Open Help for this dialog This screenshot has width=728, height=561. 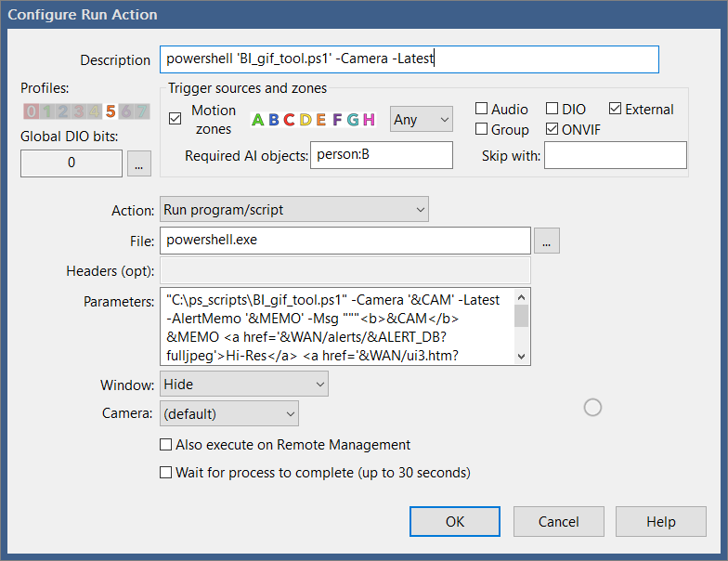click(x=661, y=522)
